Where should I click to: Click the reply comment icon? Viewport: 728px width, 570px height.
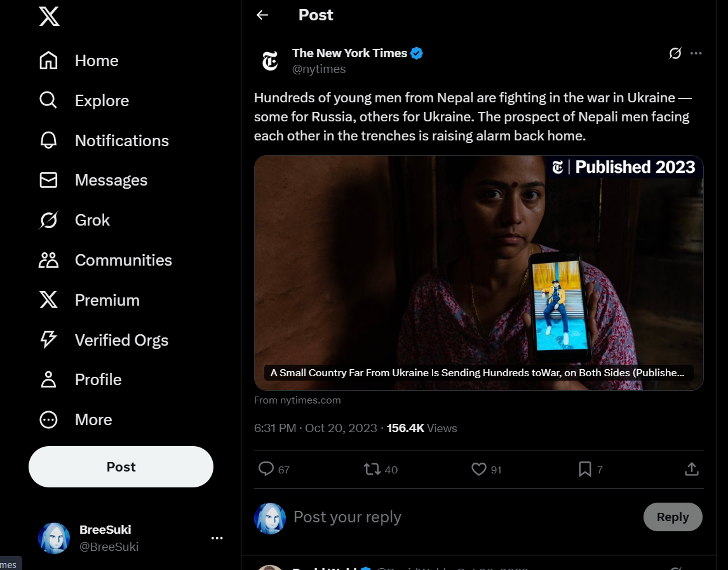point(266,469)
